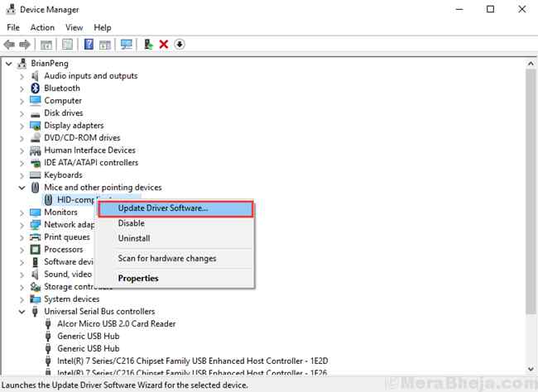
Task: Click the Keyboards category icon
Action: tap(35, 174)
